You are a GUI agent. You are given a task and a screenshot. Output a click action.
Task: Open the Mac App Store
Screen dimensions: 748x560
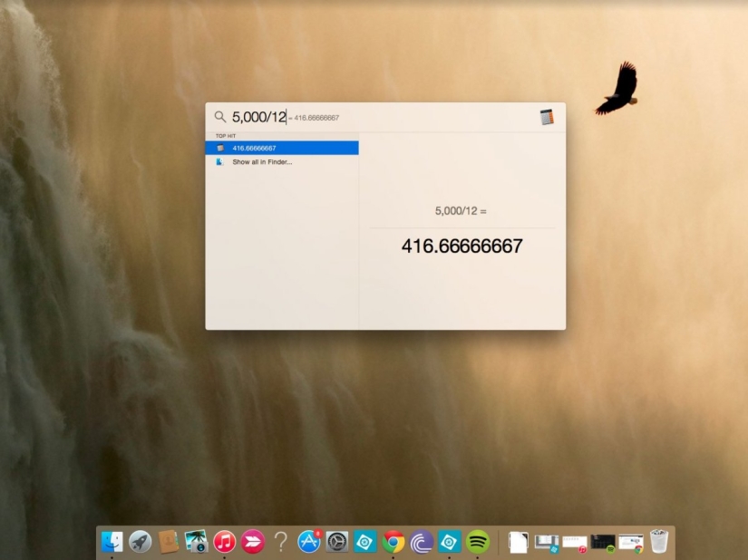pos(307,542)
